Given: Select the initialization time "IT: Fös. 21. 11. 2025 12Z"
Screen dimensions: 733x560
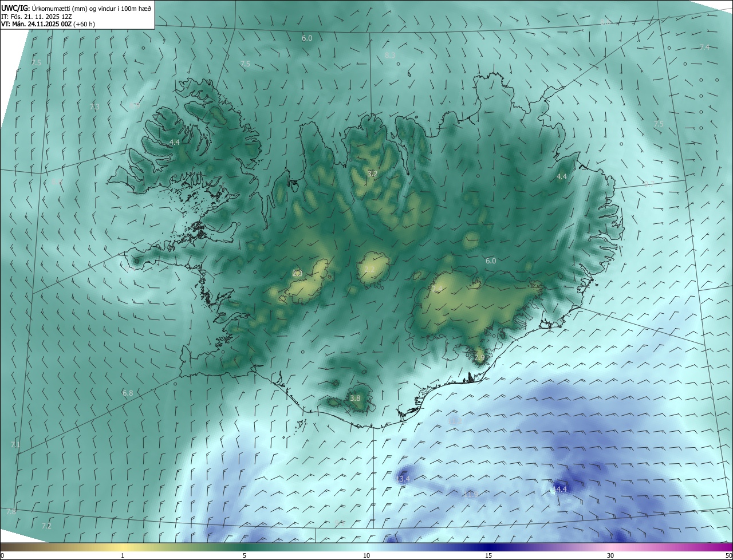Looking at the screenshot, I should tap(37, 16).
